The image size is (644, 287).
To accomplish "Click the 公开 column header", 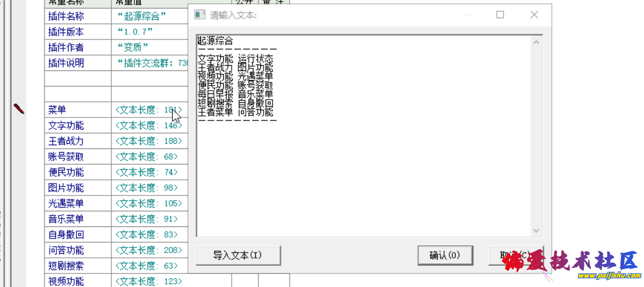I will (x=244, y=2).
